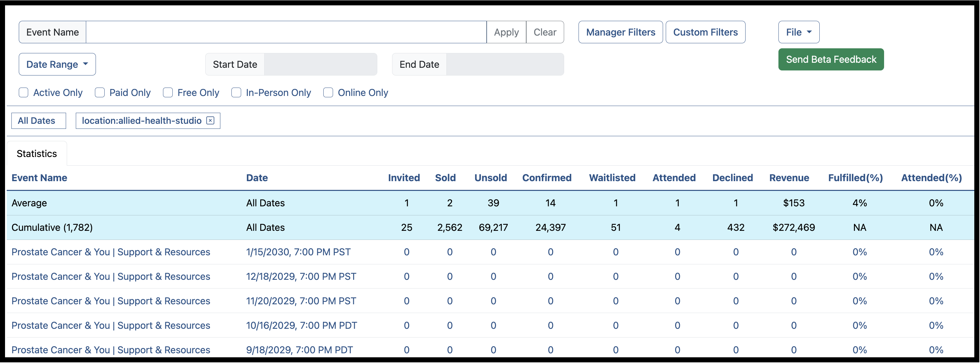Open the Prostate Cancer event dated 1/15/2030

coord(111,252)
